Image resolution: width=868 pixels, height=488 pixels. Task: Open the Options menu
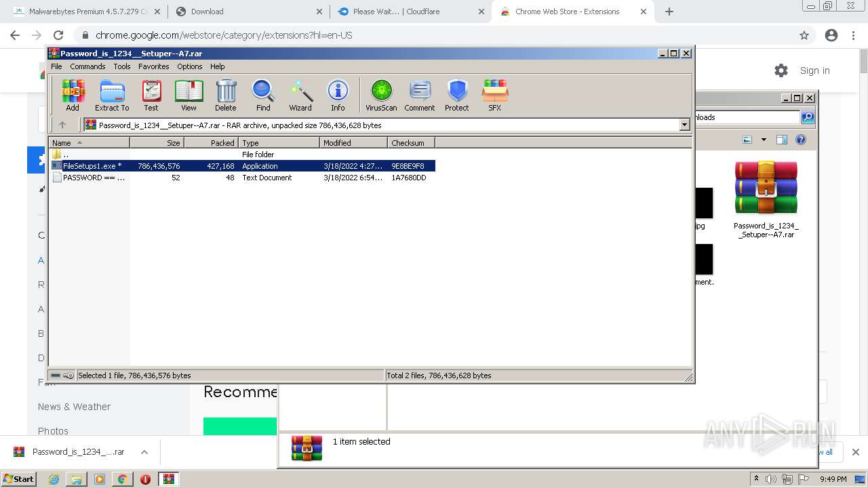[190, 66]
